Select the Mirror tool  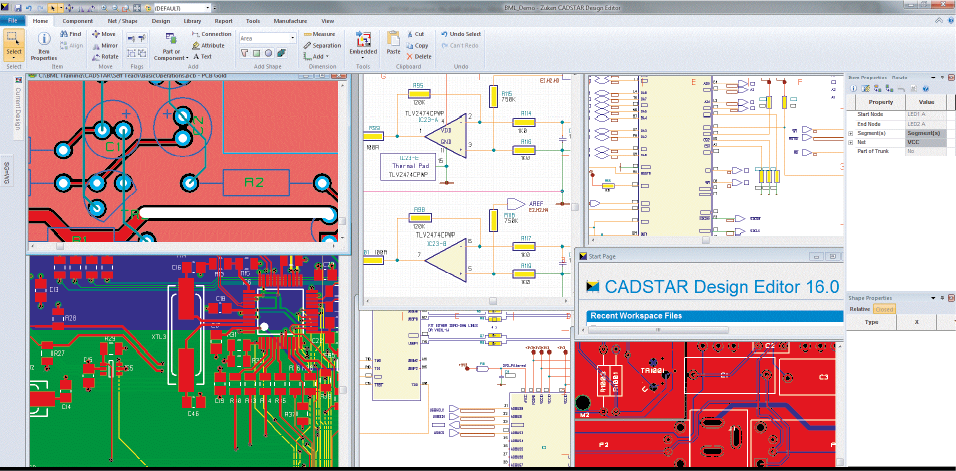103,45
